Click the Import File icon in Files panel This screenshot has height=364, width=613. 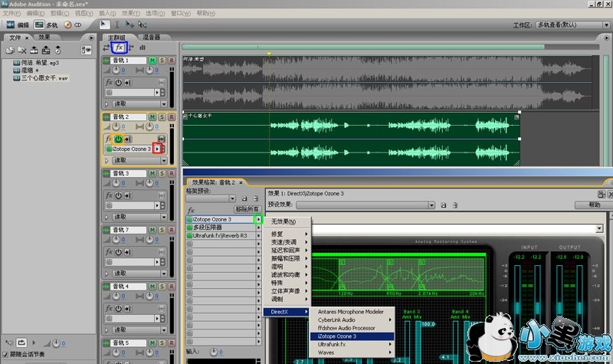point(11,50)
